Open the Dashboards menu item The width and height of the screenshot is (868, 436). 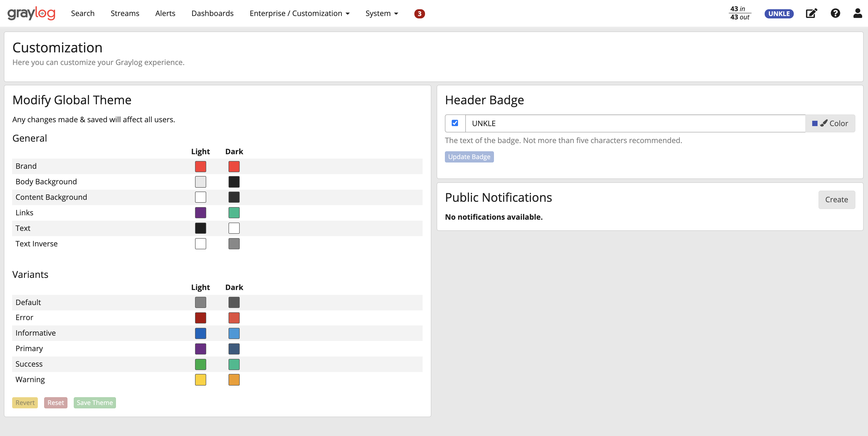212,14
